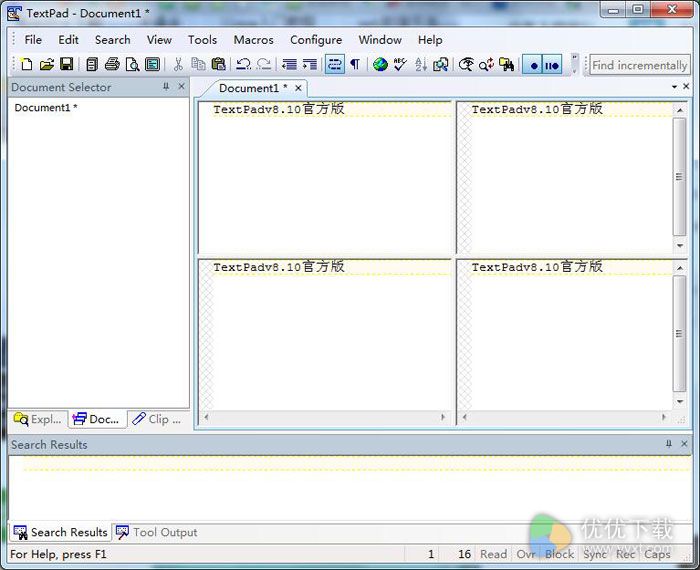Click lower-right pane vertical scrollbar thumb
700x570 pixels.
pyautogui.click(x=679, y=333)
